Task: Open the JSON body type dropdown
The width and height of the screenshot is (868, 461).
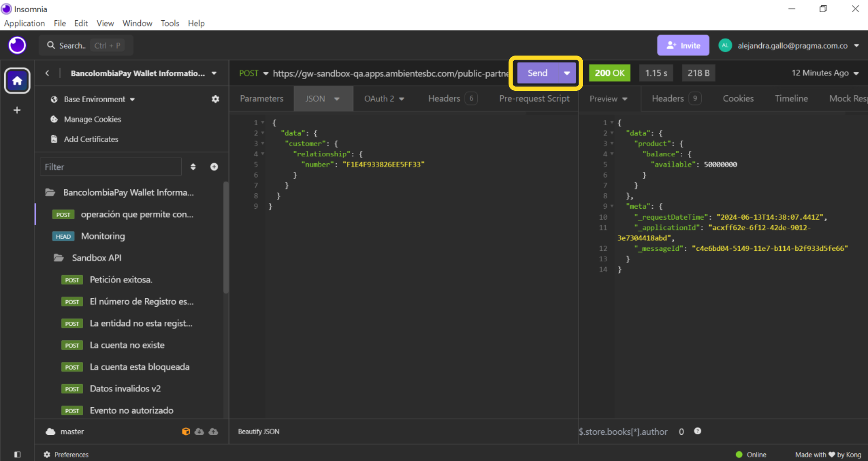Action: pyautogui.click(x=337, y=99)
